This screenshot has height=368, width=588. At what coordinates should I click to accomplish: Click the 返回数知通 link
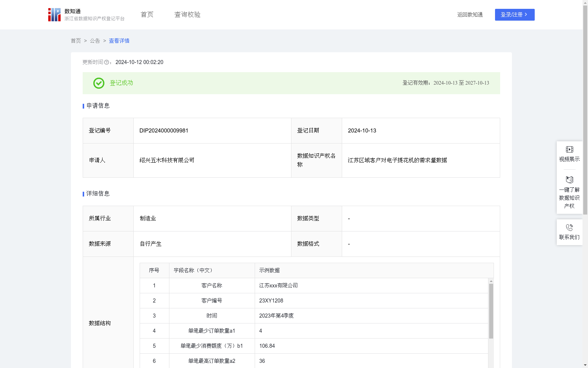pos(470,15)
